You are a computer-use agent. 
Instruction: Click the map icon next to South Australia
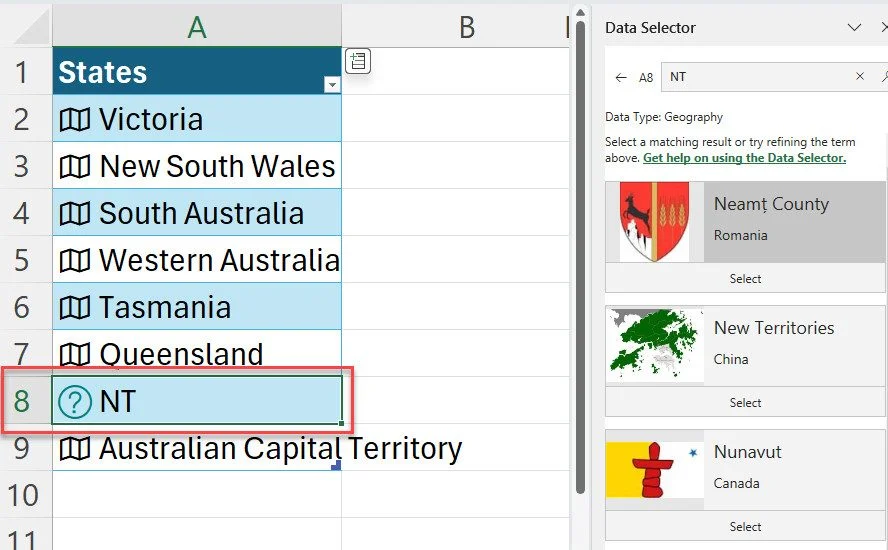[x=75, y=214]
